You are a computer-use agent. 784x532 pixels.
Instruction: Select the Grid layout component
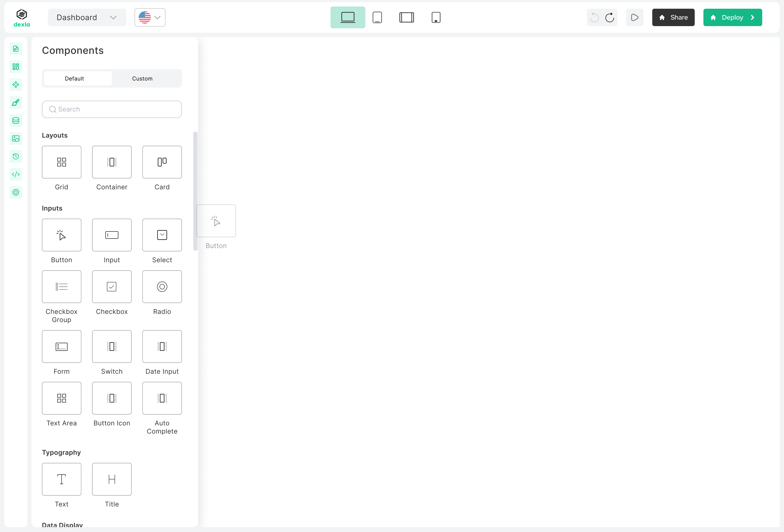pyautogui.click(x=62, y=162)
